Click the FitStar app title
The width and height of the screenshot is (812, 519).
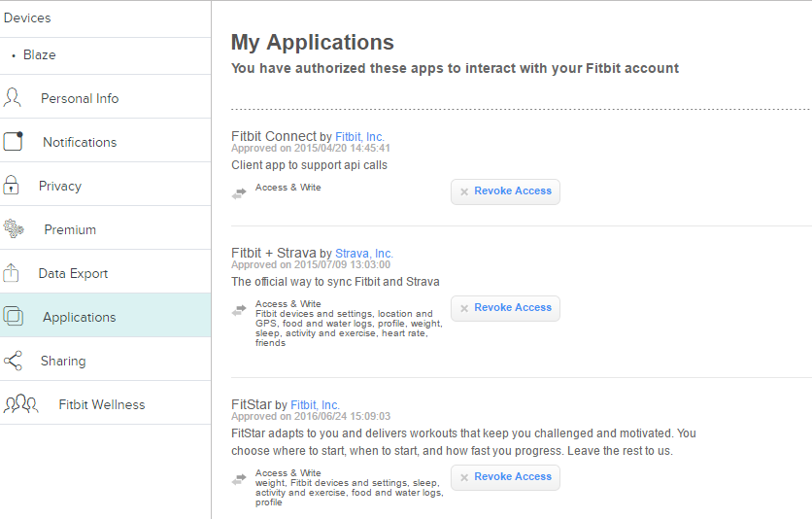point(252,404)
